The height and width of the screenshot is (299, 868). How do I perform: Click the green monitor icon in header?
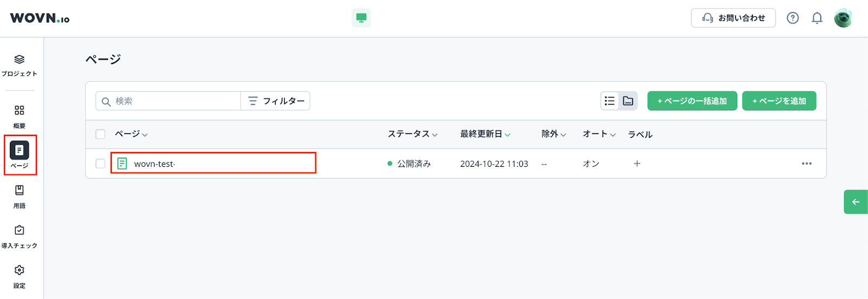click(361, 18)
